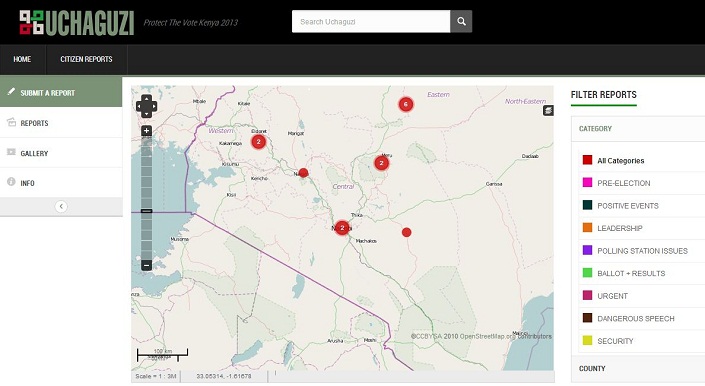Filter by Leadership category
This screenshot has height=386, width=705.
[x=620, y=228]
